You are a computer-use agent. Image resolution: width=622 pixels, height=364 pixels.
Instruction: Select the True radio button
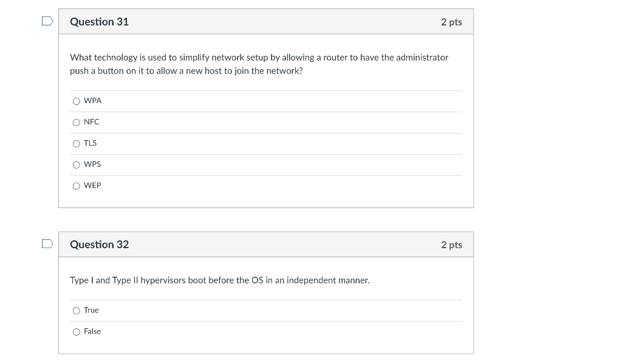[x=77, y=311]
